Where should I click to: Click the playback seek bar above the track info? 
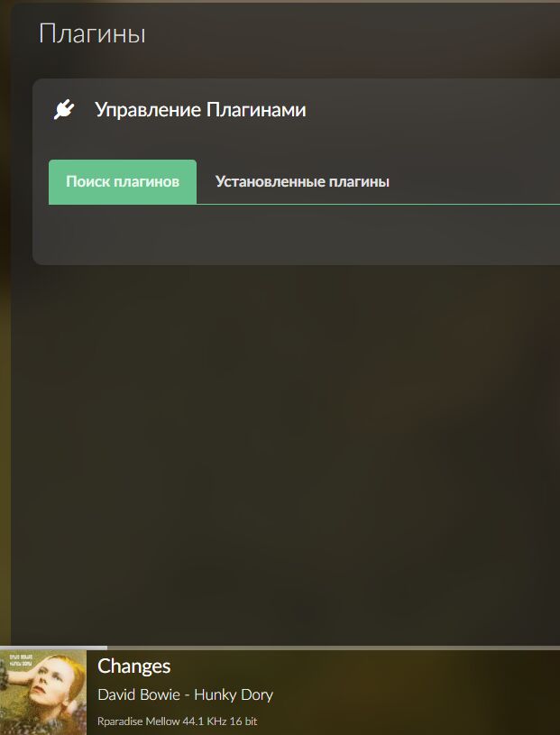pos(280,648)
